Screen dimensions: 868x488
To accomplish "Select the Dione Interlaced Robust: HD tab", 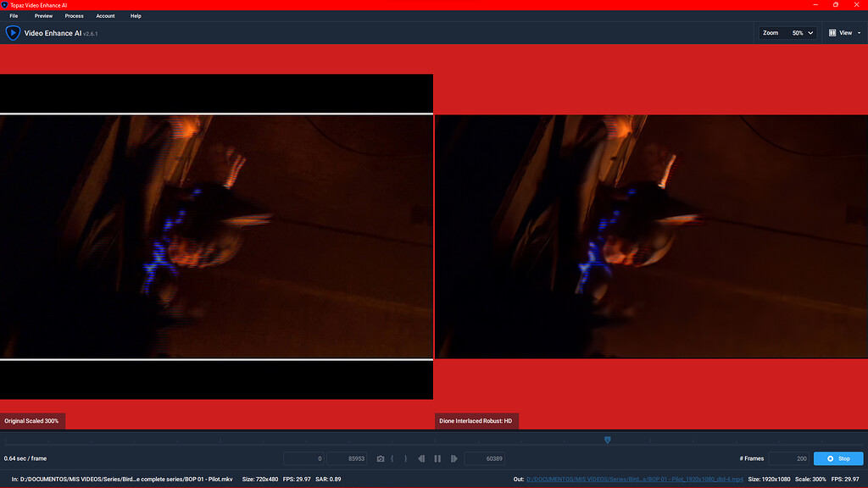I will click(x=478, y=420).
